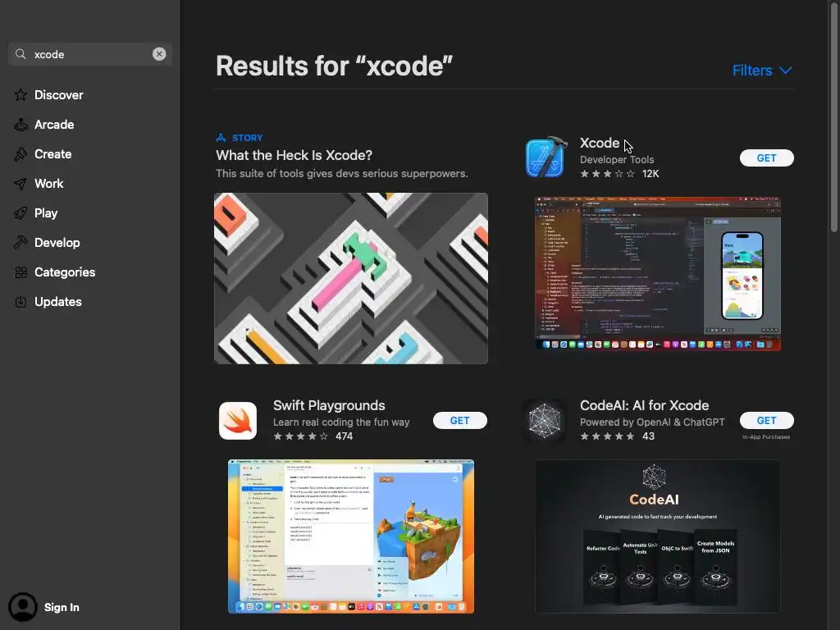Click the Sign In link
Image resolution: width=840 pixels, height=630 pixels.
[x=62, y=608]
